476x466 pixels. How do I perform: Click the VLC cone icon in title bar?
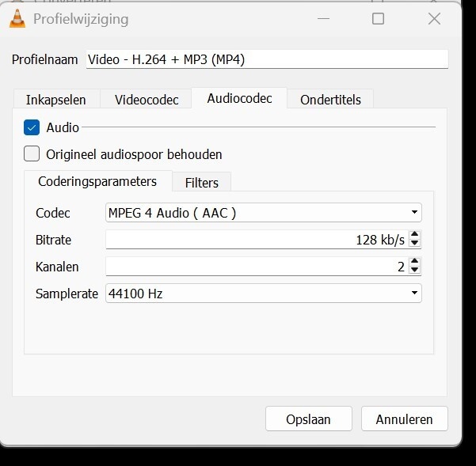coord(18,19)
